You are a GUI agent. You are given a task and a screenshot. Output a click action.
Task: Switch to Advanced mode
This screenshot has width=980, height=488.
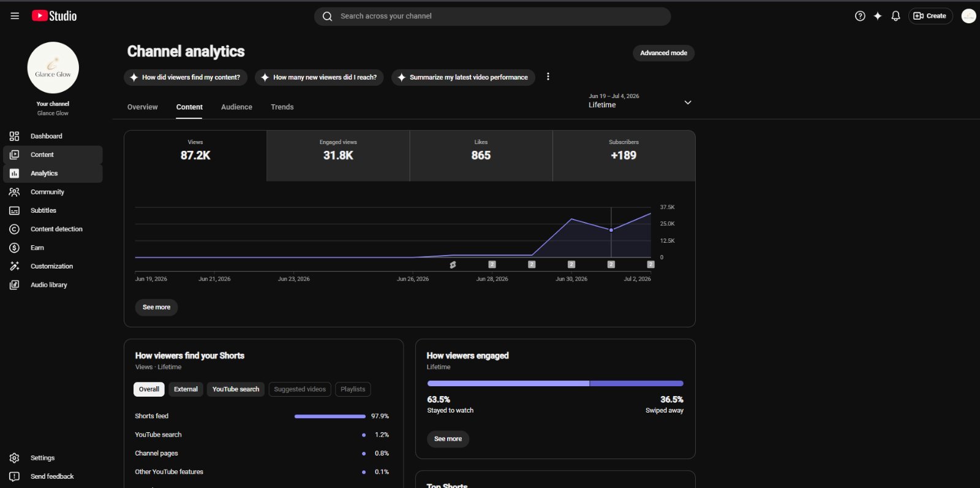pos(663,53)
